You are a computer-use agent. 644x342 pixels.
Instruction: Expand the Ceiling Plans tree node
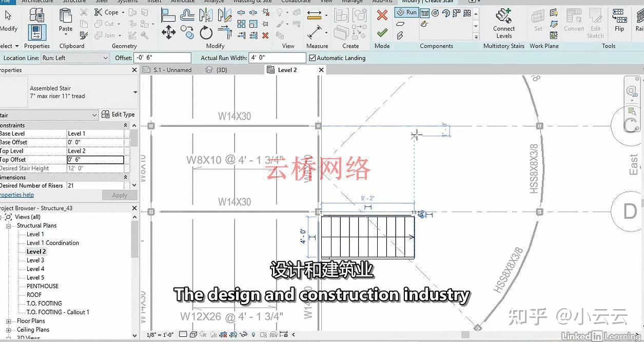pyautogui.click(x=9, y=330)
